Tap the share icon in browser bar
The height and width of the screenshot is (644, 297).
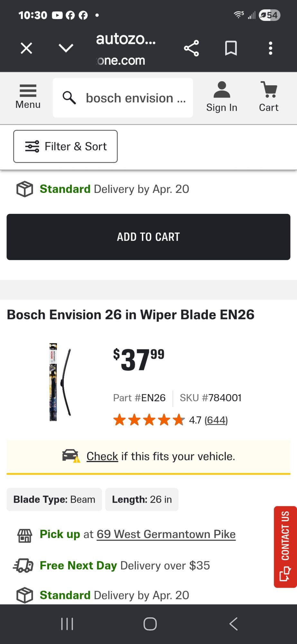[191, 48]
